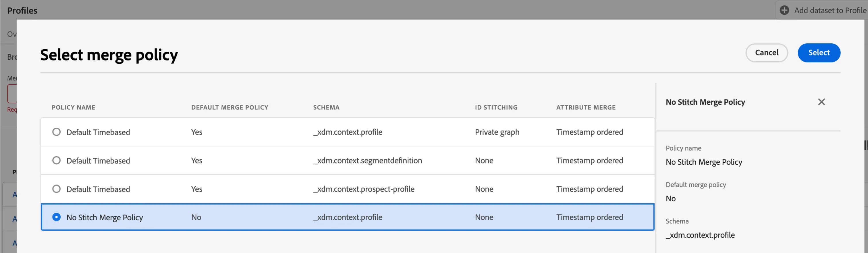Click the _xdm.context.profile value in details panel
The height and width of the screenshot is (253, 868).
[x=700, y=235]
